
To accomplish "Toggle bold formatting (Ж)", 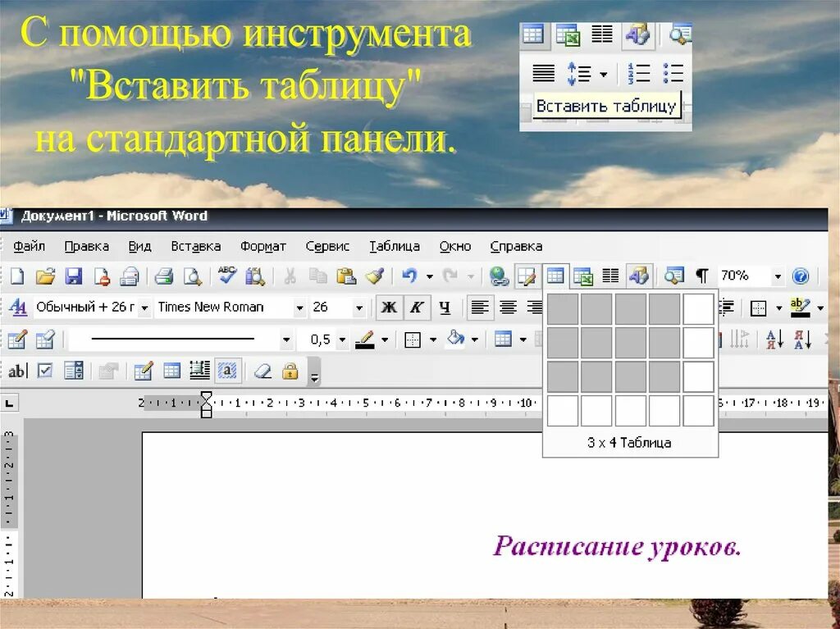I will 389,308.
